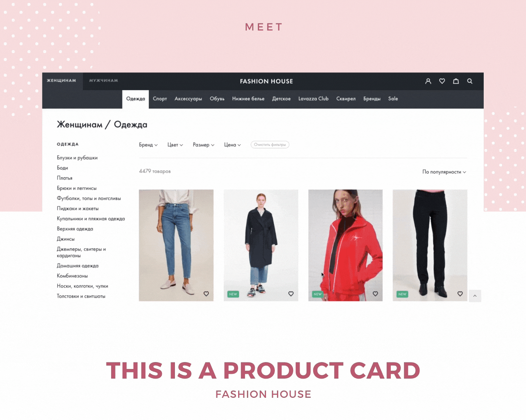Open the Обувь menu item
The width and height of the screenshot is (526, 420).
click(x=217, y=99)
